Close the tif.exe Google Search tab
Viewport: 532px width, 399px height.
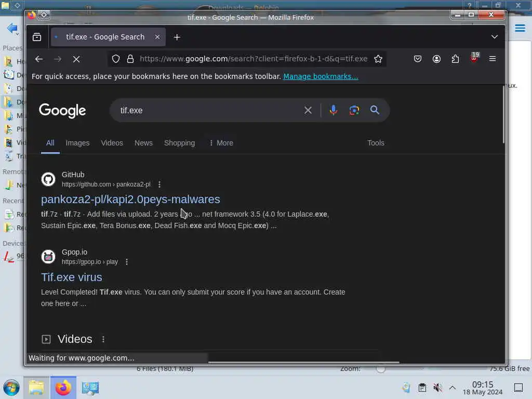tap(157, 37)
